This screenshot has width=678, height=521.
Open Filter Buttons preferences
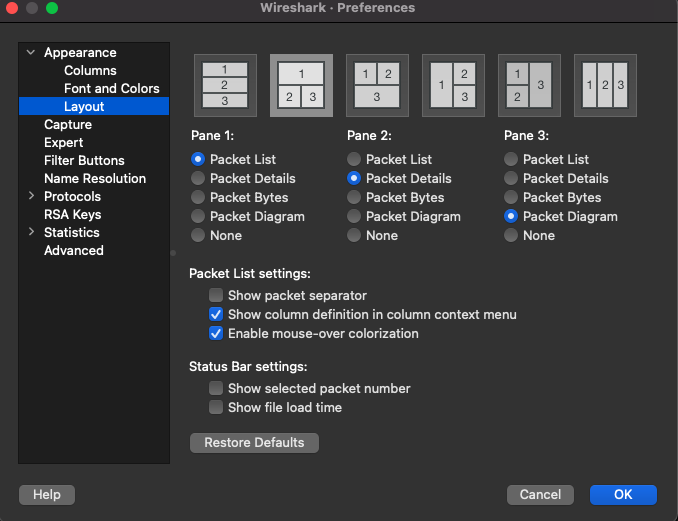tap(84, 160)
